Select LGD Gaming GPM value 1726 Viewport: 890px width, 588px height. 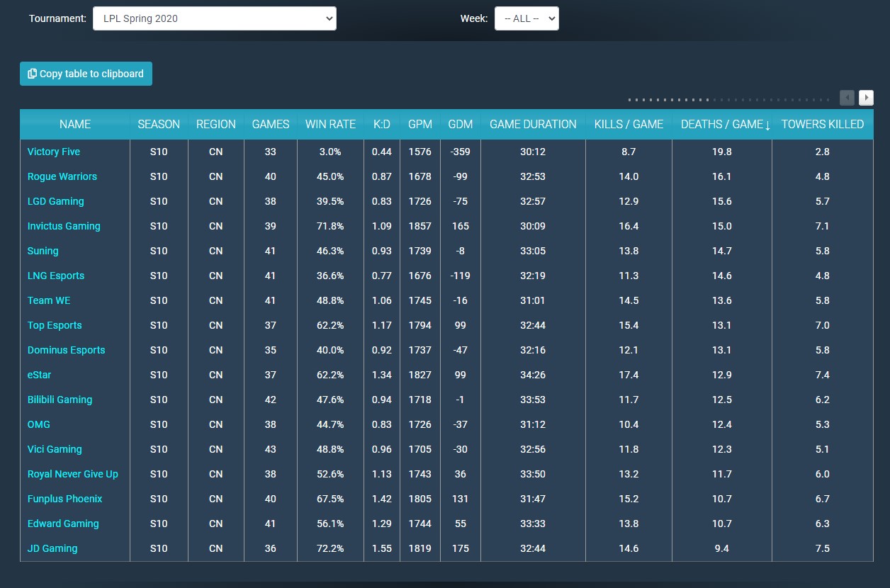[420, 201]
